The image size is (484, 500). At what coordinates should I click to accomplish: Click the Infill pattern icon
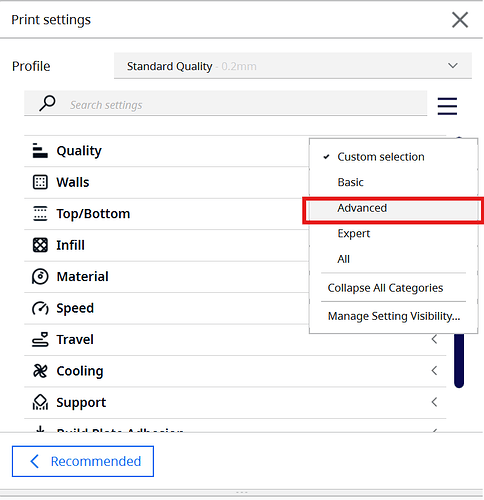pyautogui.click(x=40, y=245)
